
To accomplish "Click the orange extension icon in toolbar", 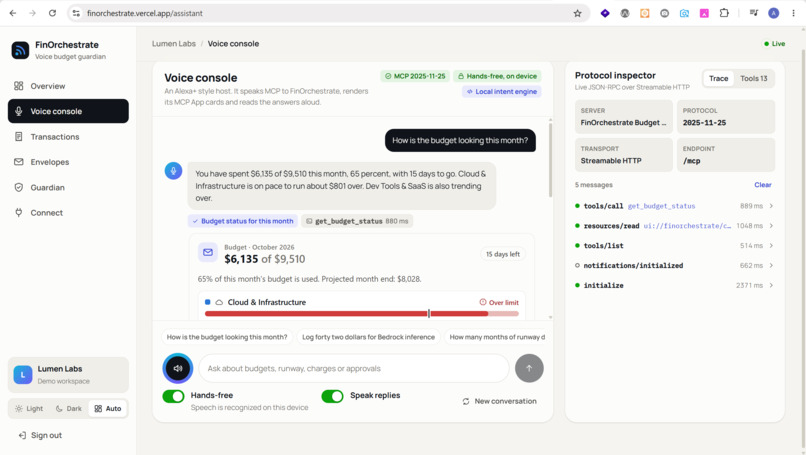I will click(645, 13).
